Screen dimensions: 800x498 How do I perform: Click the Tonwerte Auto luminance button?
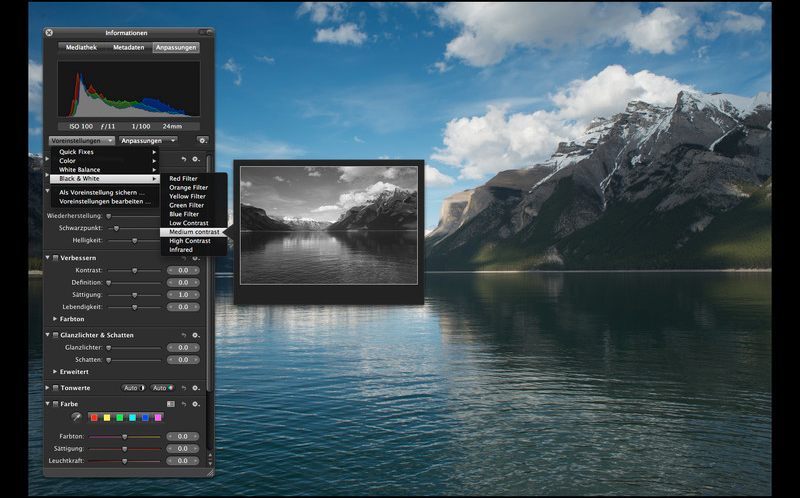[x=132, y=387]
